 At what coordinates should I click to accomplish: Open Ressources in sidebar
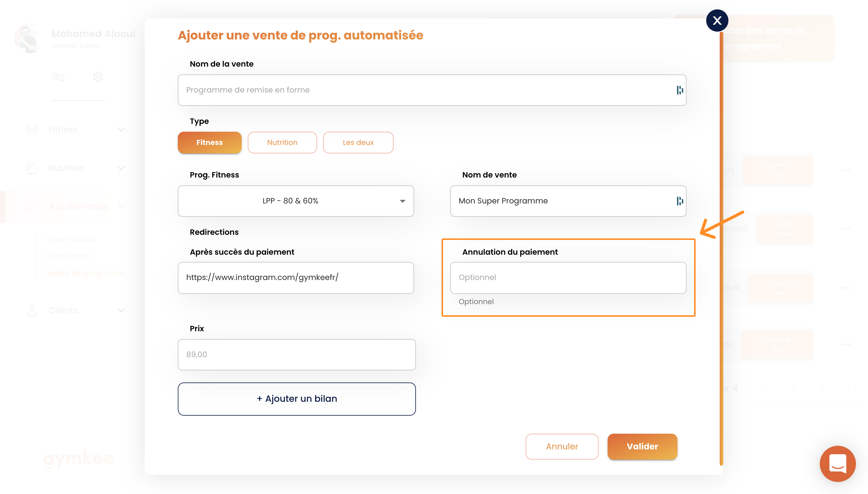pyautogui.click(x=68, y=256)
